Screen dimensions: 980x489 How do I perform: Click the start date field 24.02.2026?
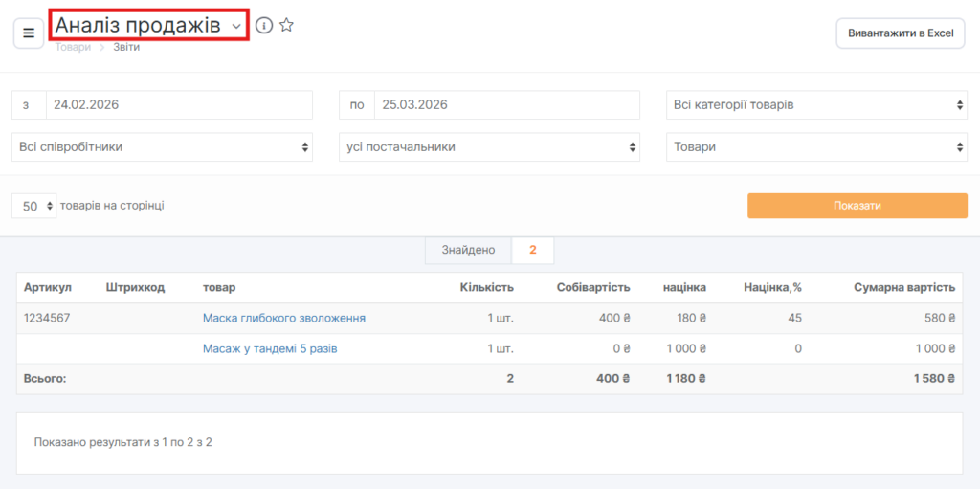pyautogui.click(x=179, y=104)
